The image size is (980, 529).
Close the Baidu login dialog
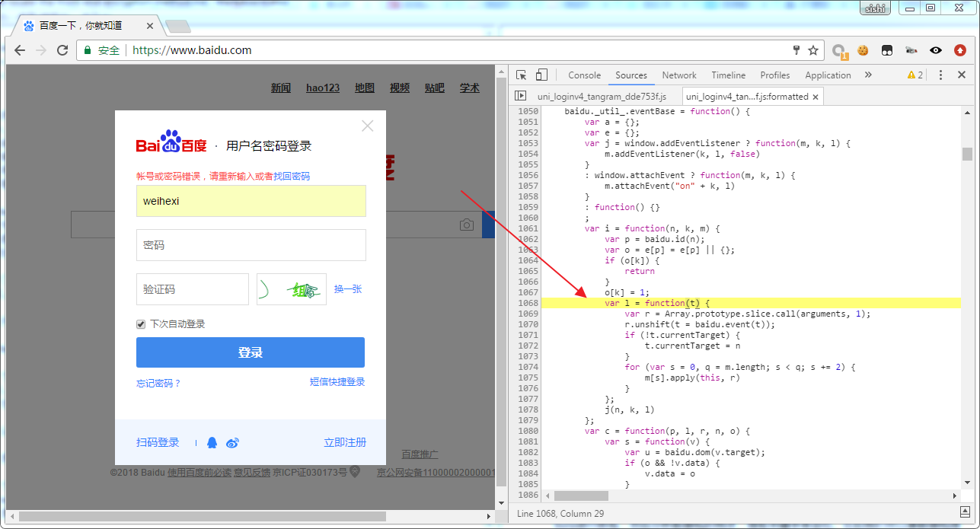[x=367, y=126]
